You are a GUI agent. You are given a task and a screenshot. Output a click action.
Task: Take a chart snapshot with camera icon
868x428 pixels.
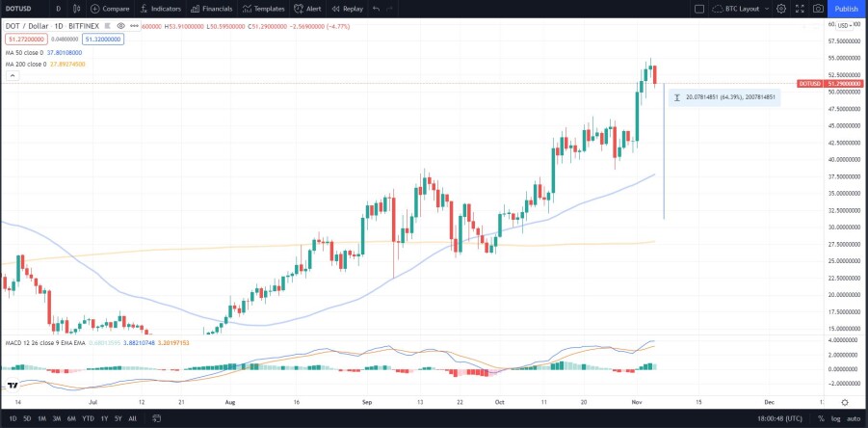click(818, 9)
